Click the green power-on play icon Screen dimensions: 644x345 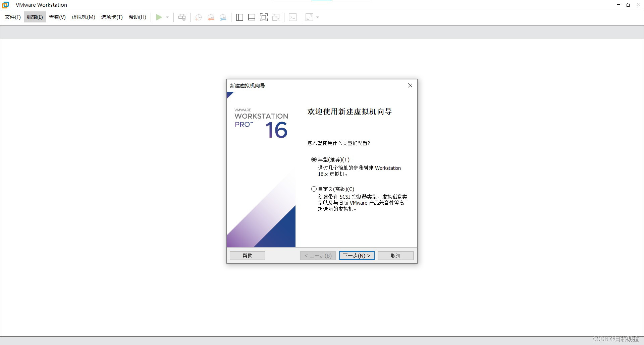point(159,17)
